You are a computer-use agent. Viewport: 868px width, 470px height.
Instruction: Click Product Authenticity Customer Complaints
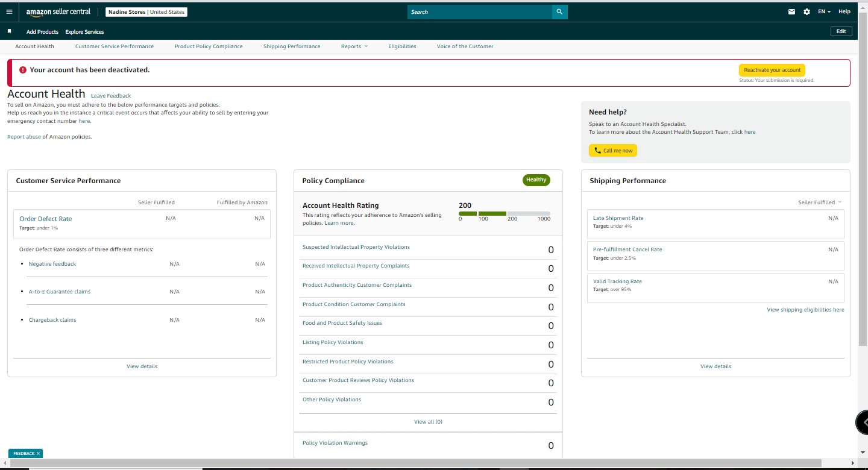click(357, 285)
